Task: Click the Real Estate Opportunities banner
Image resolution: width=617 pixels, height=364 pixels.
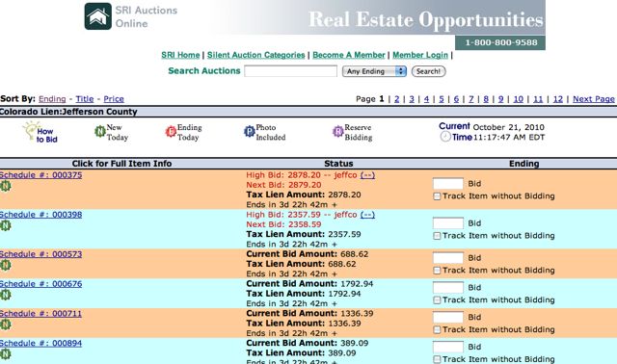Action: 426,19
